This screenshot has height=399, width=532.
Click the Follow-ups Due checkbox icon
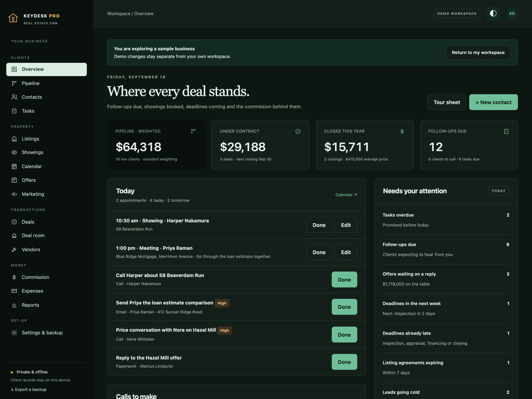506,131
